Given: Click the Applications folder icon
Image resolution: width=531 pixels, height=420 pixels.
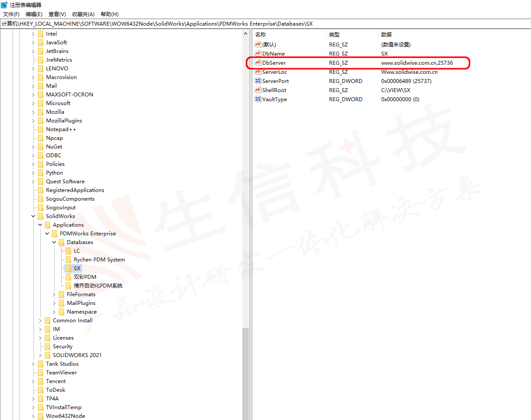Looking at the screenshot, I should 48,225.
